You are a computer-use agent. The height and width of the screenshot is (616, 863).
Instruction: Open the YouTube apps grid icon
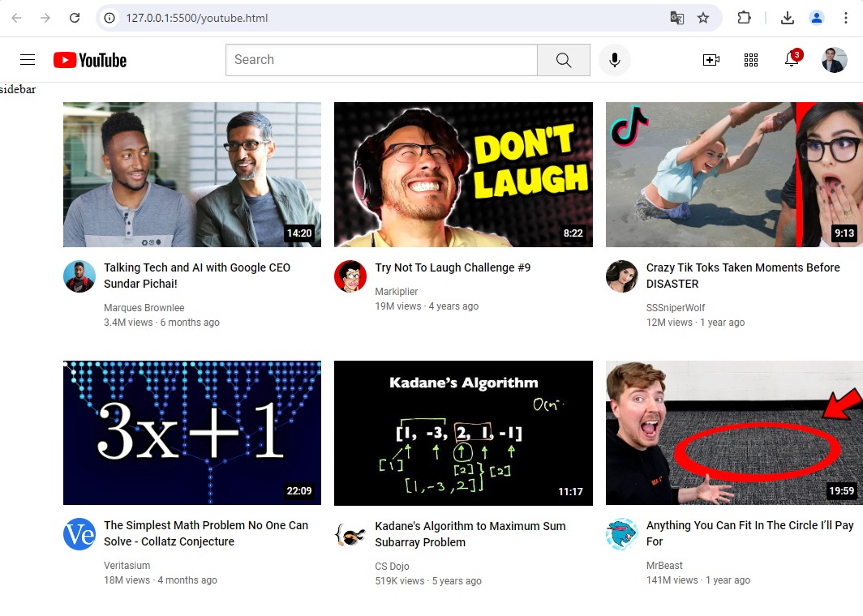751,59
